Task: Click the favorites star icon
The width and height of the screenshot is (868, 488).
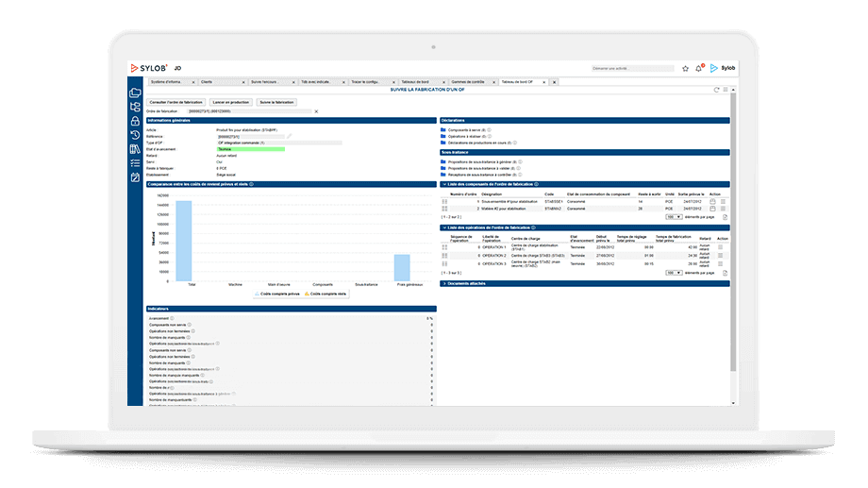Action: [x=685, y=68]
